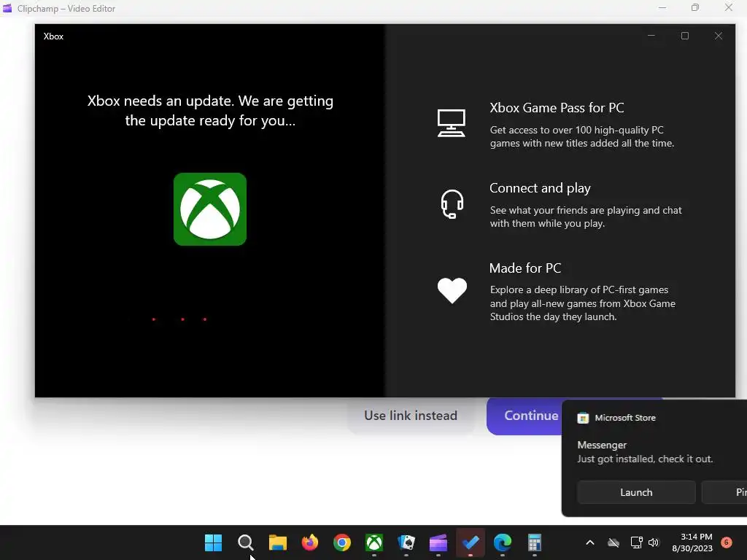This screenshot has height=560, width=747.
Task: Click the Xbox Game Pass for PC heading
Action: coord(557,108)
